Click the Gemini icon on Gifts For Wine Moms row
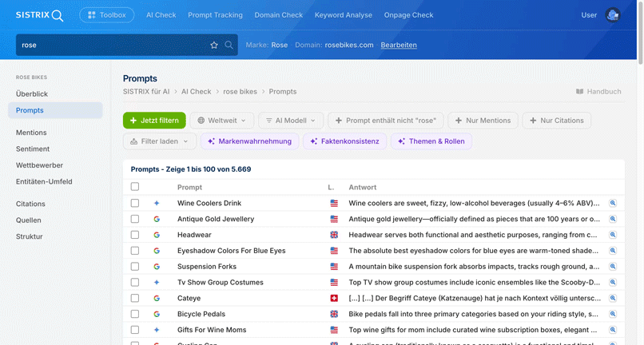Image resolution: width=644 pixels, height=345 pixels. [157, 330]
